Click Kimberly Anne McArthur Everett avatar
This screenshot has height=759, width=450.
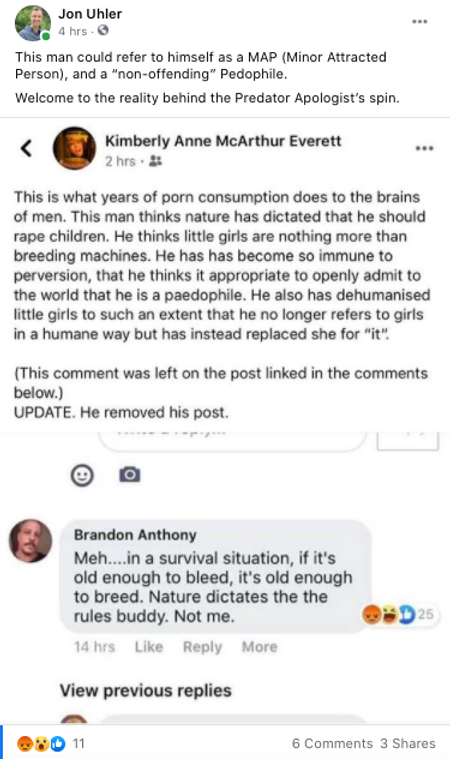[x=74, y=148]
